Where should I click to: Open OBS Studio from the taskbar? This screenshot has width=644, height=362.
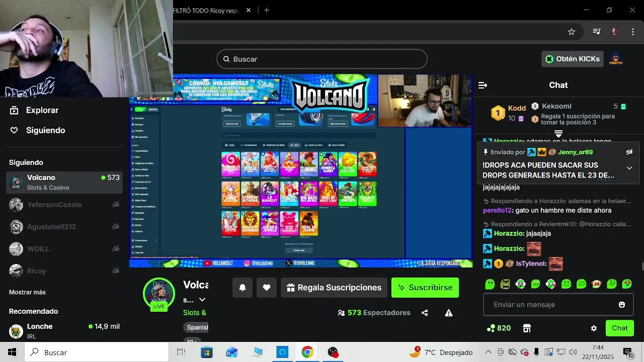[x=333, y=352]
